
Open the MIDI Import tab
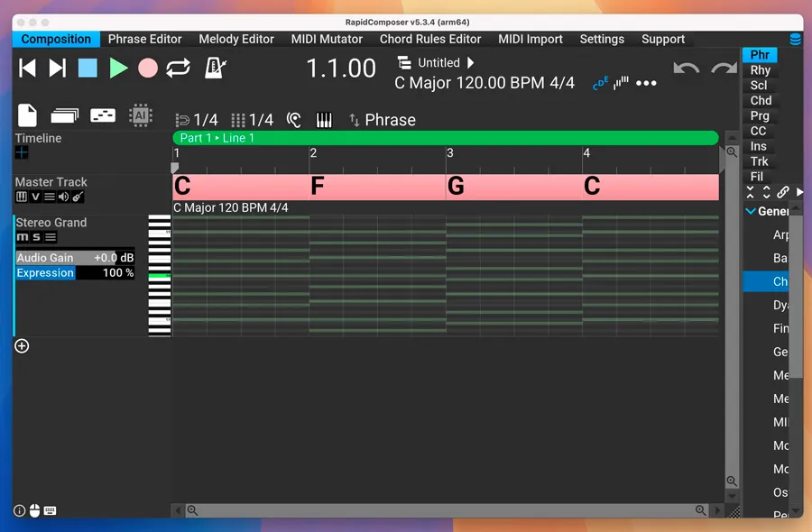(x=531, y=39)
